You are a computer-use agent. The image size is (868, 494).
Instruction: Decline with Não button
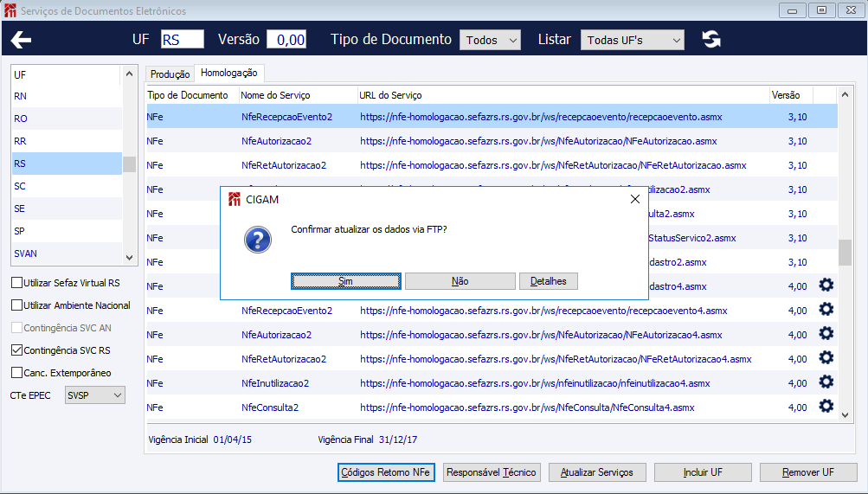460,281
